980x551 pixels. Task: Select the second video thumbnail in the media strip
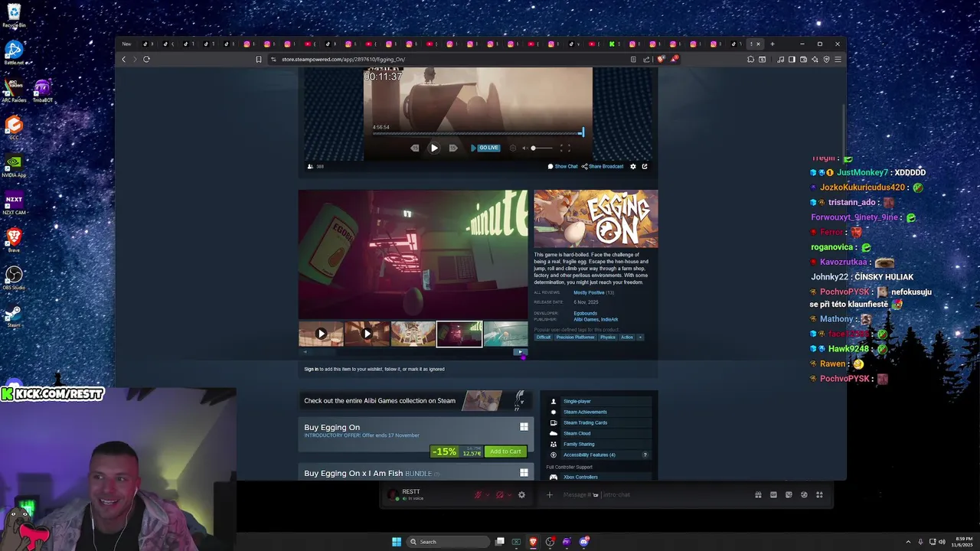pos(367,334)
